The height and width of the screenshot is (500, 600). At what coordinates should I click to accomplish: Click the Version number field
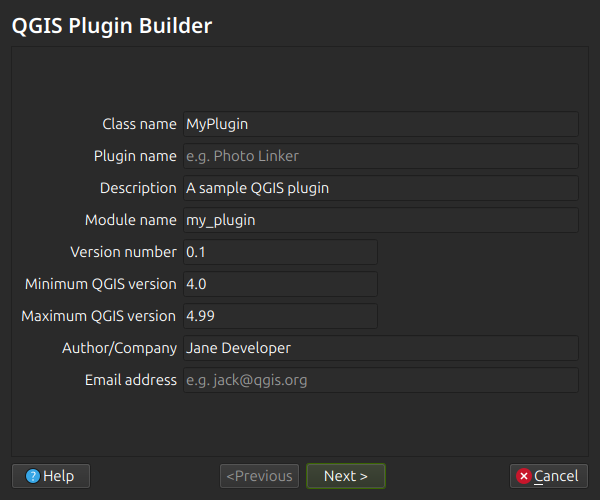[x=280, y=252]
